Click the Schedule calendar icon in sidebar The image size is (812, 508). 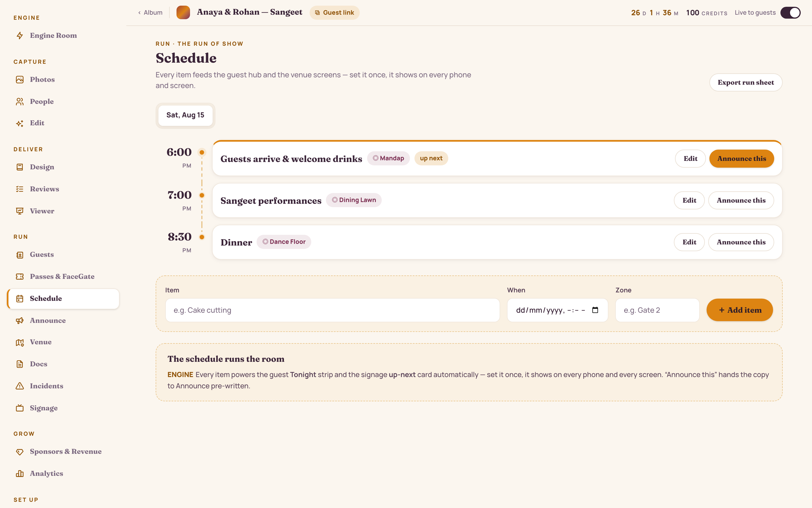tap(20, 298)
